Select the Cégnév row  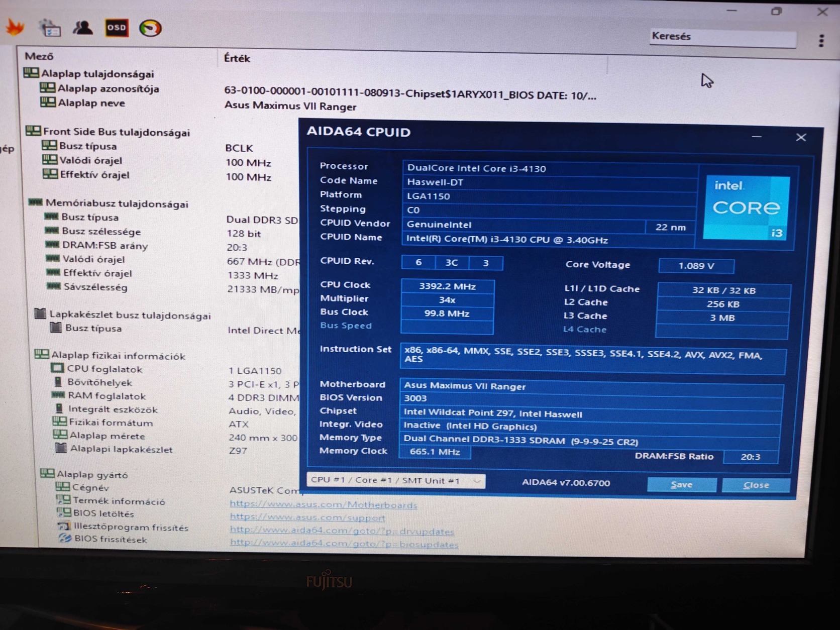(82, 487)
